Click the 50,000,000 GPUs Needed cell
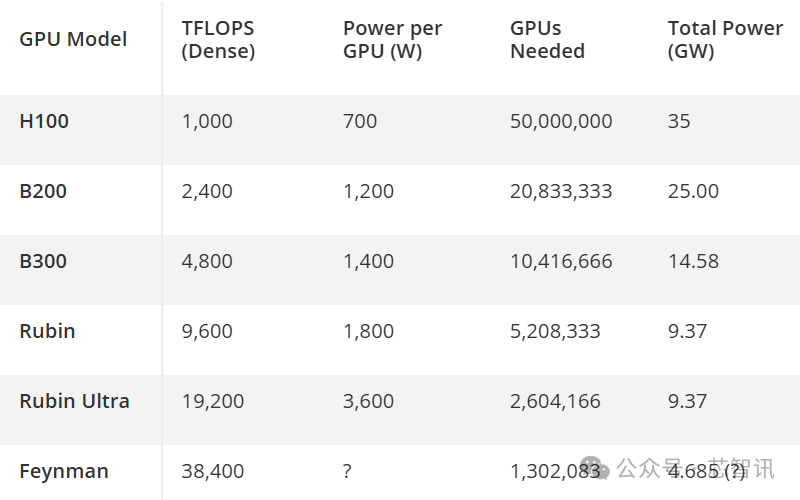Image resolution: width=800 pixels, height=500 pixels. (x=561, y=121)
